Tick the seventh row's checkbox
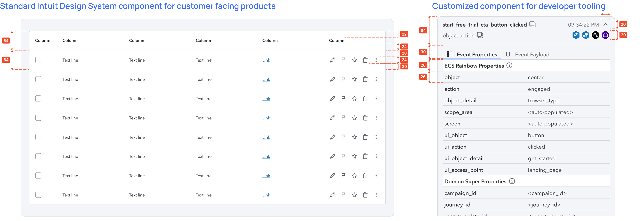644x221 pixels. pyautogui.click(x=38, y=176)
